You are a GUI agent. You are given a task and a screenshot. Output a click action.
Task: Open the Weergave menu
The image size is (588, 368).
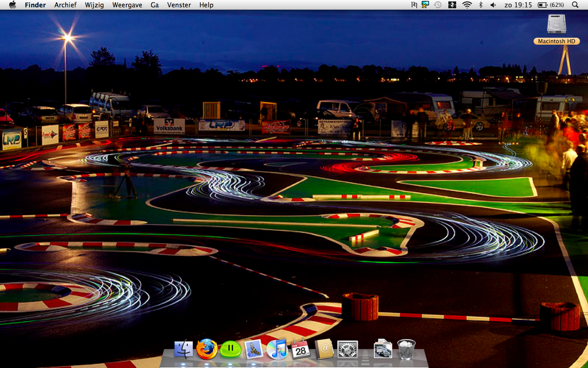click(x=127, y=5)
